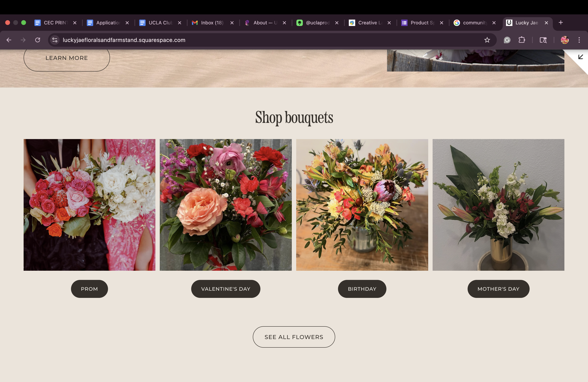Screen dimensions: 588x382
Task: Click the LEARN MORE button
Action: click(x=67, y=58)
